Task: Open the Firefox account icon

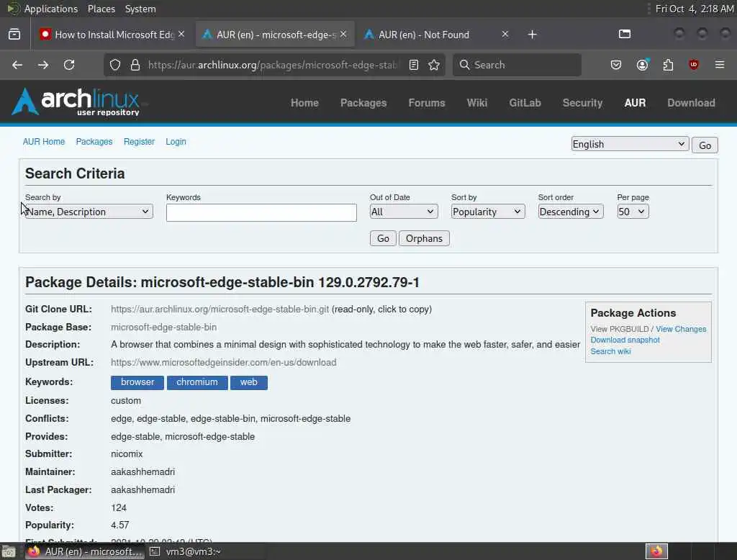Action: pyautogui.click(x=642, y=65)
